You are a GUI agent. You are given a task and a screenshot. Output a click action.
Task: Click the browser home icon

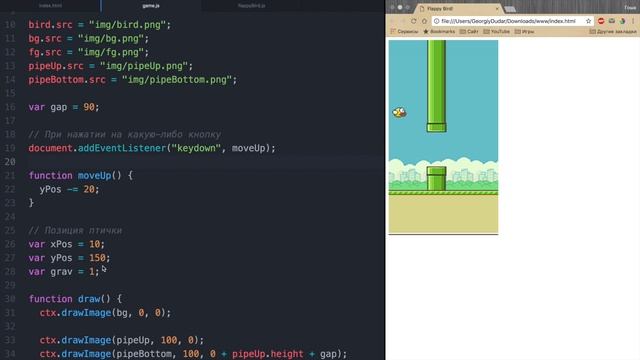(424, 21)
